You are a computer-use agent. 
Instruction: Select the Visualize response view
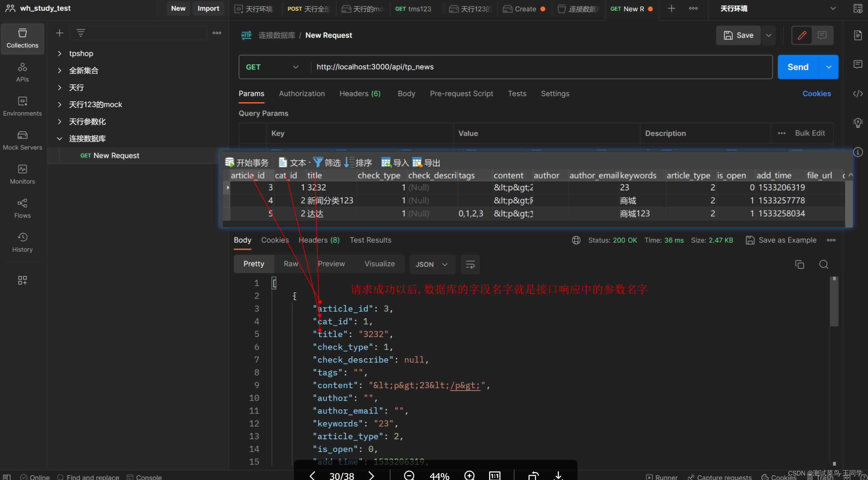(380, 264)
